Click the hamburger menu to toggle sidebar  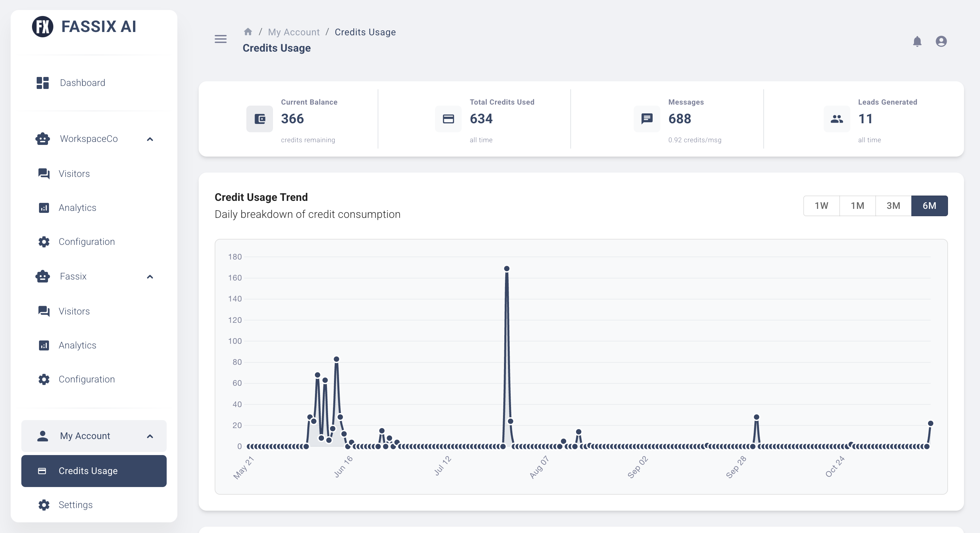point(220,39)
